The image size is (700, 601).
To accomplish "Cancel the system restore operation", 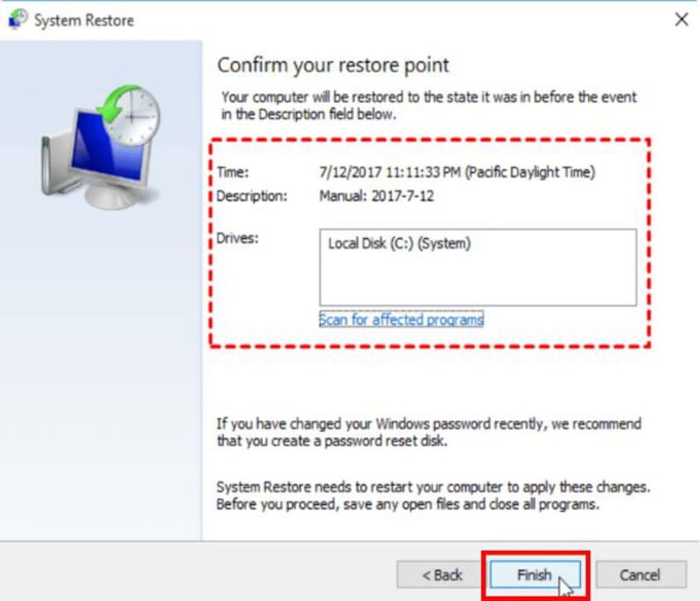I will (x=641, y=575).
